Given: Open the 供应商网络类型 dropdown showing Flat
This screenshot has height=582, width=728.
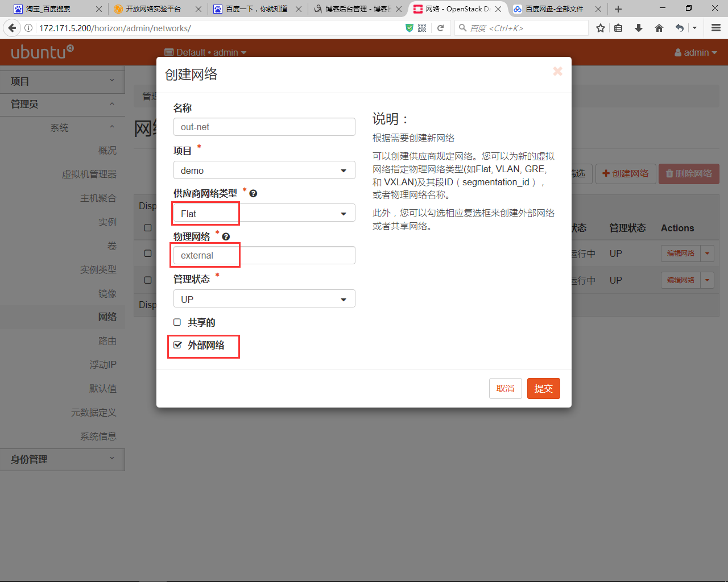Looking at the screenshot, I should click(x=264, y=214).
